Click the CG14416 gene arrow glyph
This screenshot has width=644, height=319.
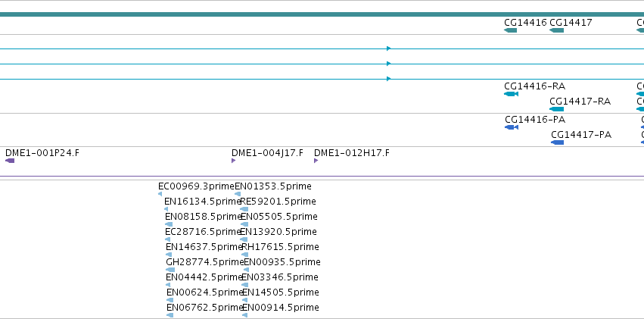[510, 30]
